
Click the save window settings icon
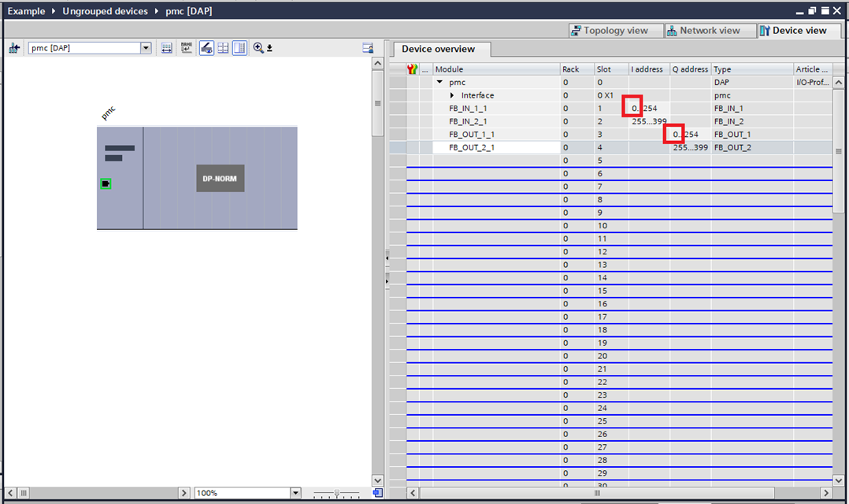(x=368, y=48)
